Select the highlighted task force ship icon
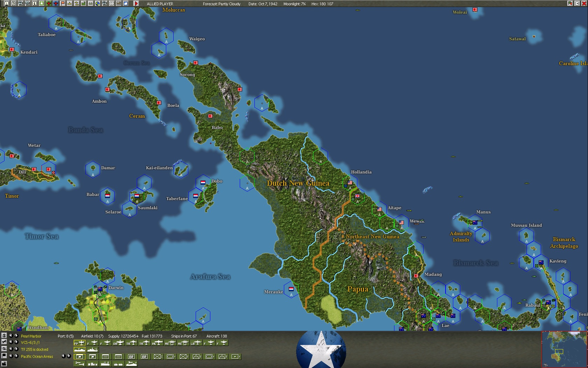 tap(80, 349)
